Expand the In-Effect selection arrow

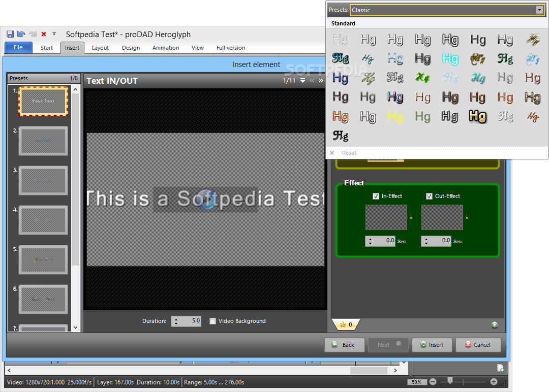point(411,218)
